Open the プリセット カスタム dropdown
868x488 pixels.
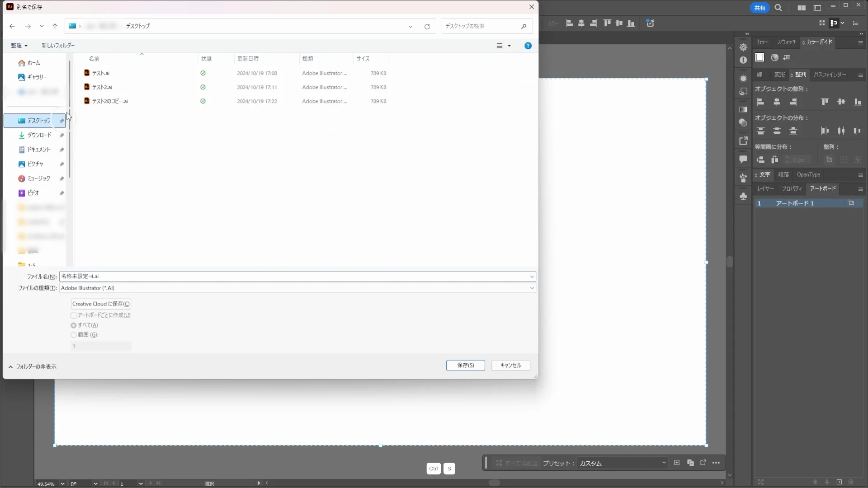pos(623,463)
